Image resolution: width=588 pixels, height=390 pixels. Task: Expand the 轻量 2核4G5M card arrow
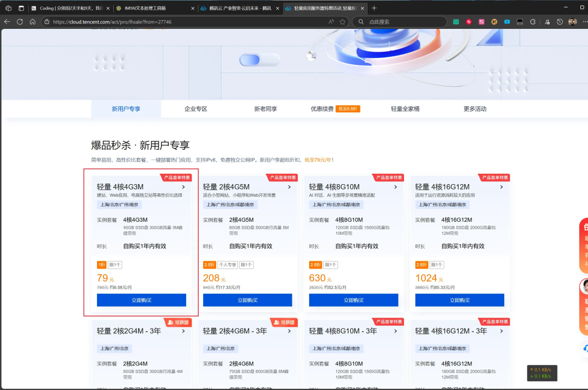click(290, 187)
